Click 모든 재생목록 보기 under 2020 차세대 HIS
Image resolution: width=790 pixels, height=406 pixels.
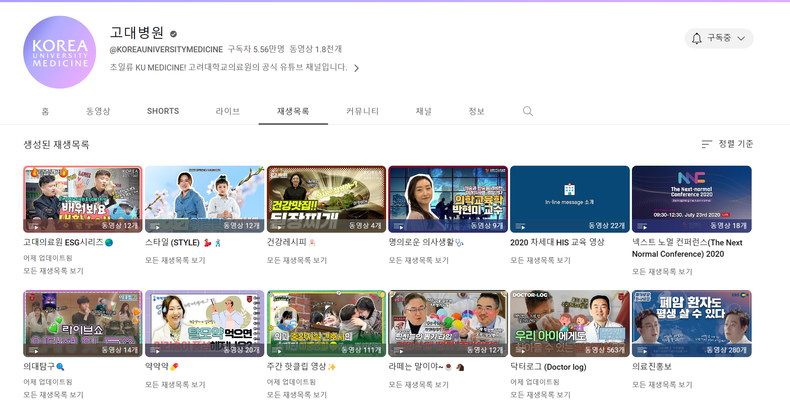click(x=541, y=260)
